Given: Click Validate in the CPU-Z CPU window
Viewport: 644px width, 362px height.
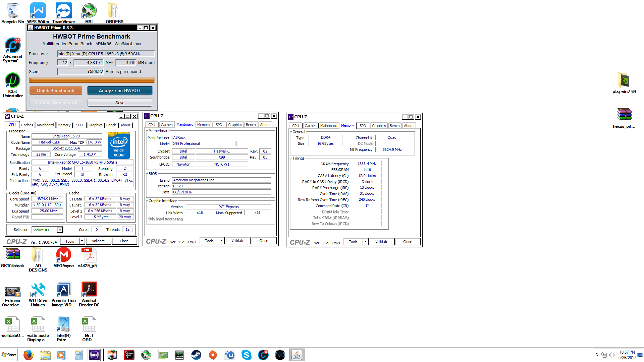Looking at the screenshot, I should pos(98,241).
